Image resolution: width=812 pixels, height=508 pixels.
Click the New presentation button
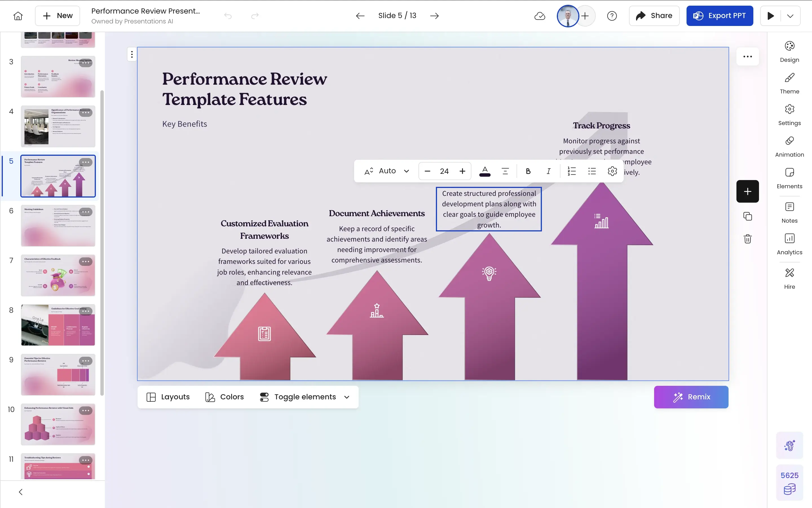[58, 16]
